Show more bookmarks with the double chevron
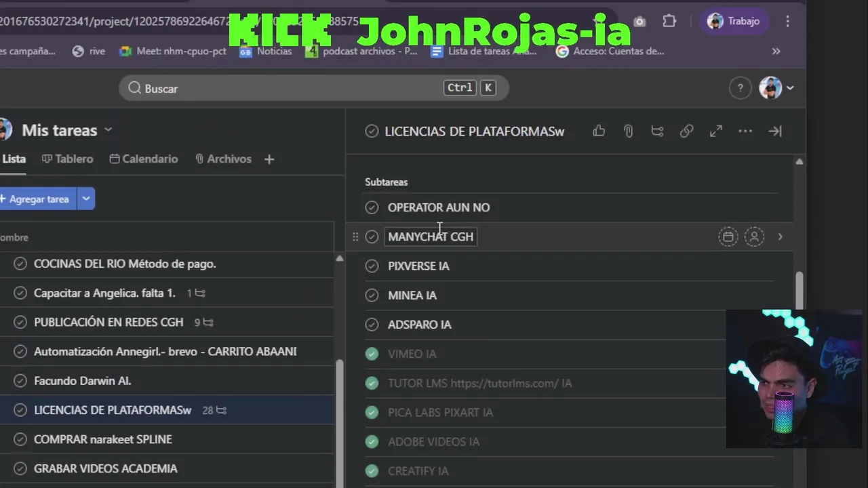 pyautogui.click(x=776, y=51)
